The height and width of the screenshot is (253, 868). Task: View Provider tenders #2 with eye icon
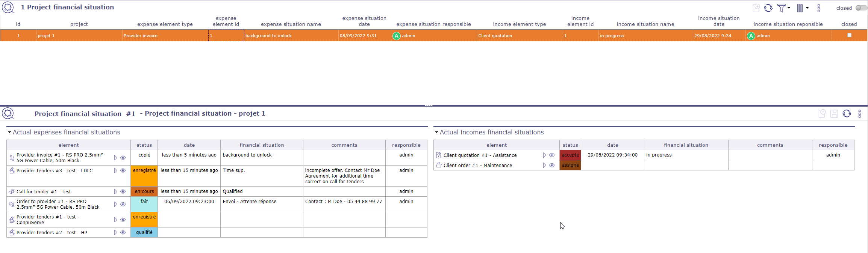(x=123, y=232)
